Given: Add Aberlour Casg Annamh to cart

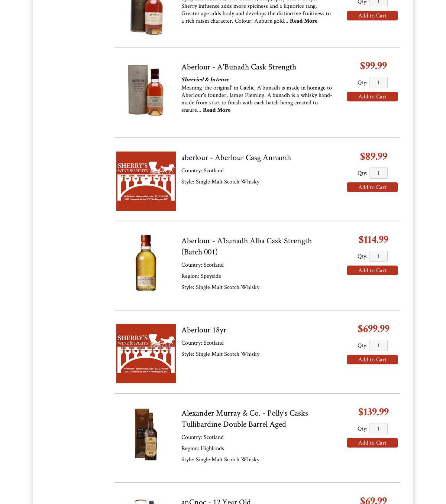Looking at the screenshot, I should point(372,187).
